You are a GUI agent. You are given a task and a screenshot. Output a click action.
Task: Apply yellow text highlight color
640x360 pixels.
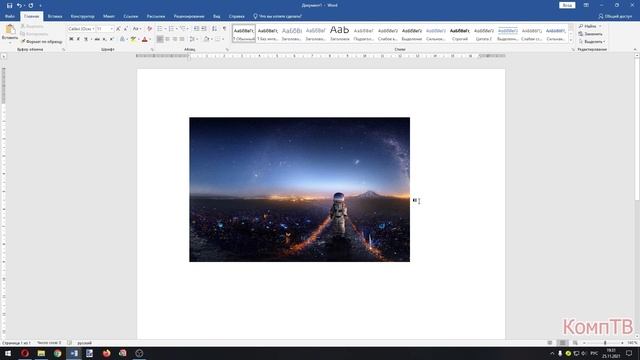[133, 39]
